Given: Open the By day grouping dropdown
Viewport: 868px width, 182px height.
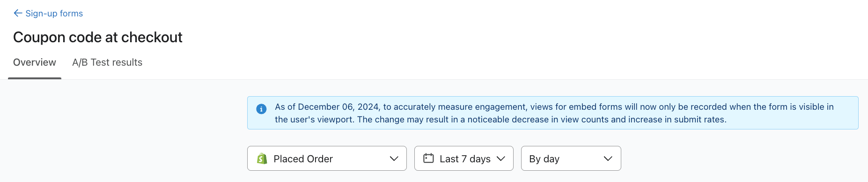Looking at the screenshot, I should pos(571,159).
